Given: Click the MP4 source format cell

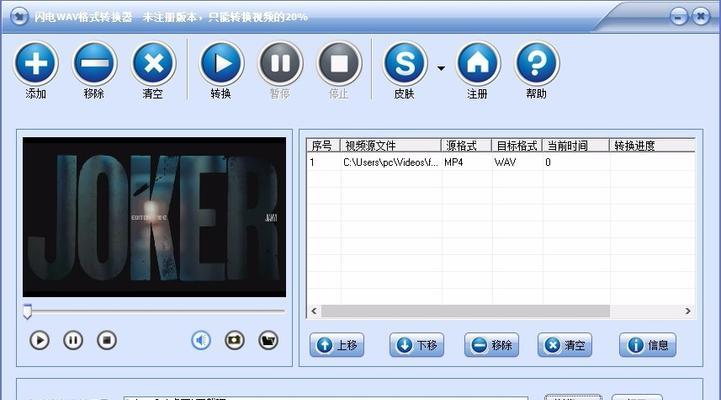Looking at the screenshot, I should pos(453,162).
